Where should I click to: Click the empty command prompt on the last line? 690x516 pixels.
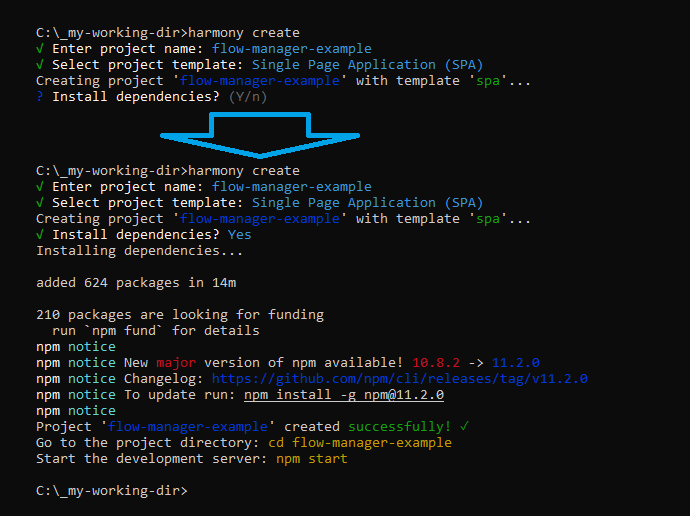tap(111, 491)
